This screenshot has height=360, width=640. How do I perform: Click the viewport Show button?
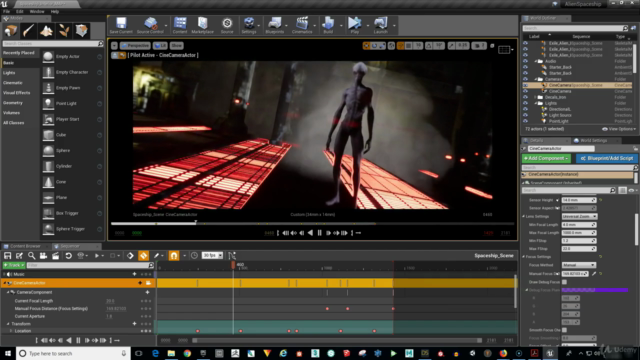click(x=176, y=46)
